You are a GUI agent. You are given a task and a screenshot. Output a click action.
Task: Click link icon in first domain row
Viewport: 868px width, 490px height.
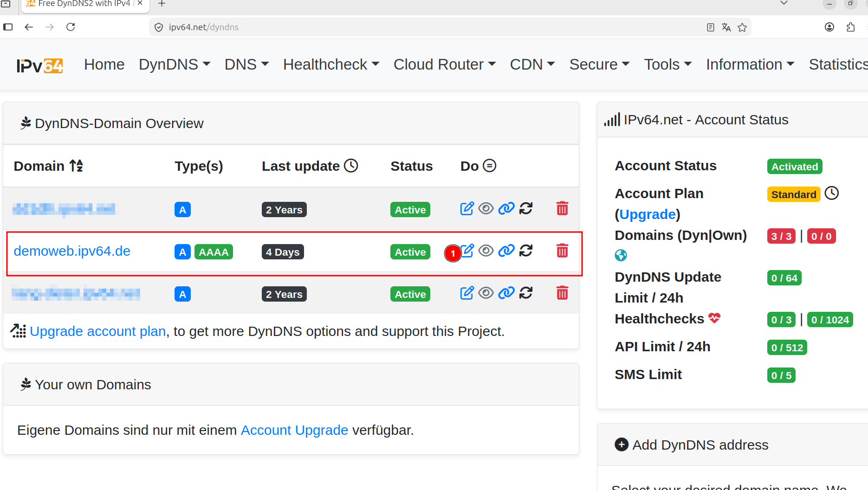506,208
